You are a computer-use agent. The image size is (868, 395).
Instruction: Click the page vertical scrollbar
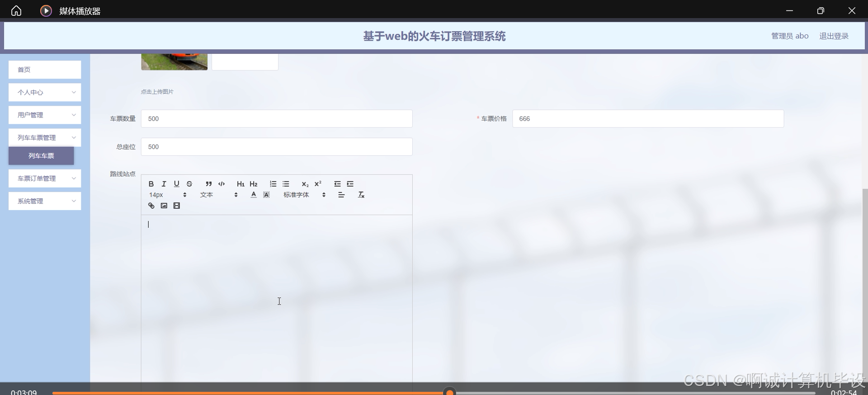coord(865,285)
